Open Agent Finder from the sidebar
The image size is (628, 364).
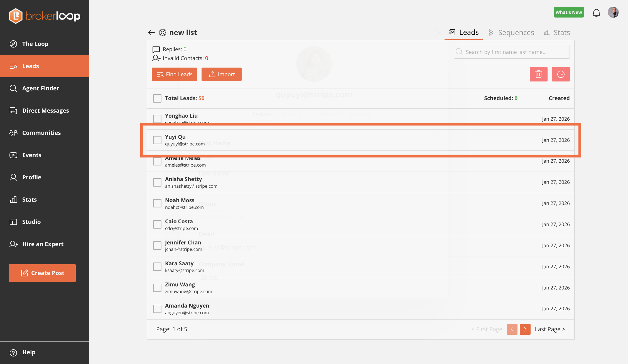41,88
